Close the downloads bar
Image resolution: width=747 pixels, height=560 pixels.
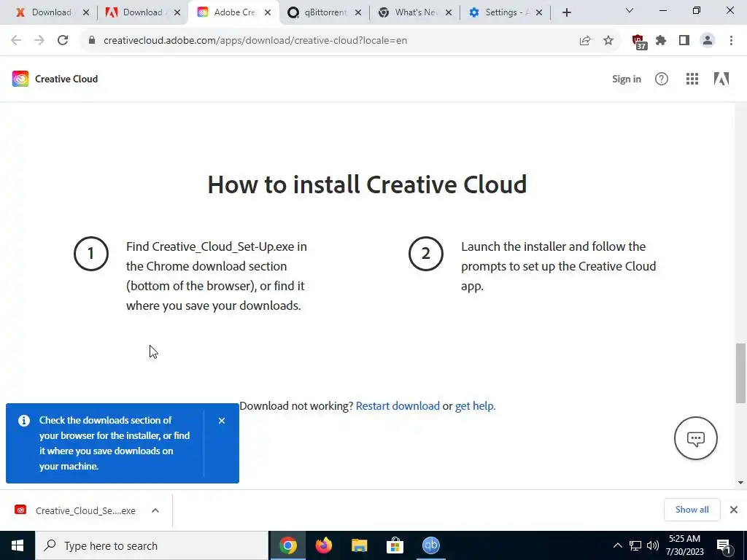click(x=734, y=510)
